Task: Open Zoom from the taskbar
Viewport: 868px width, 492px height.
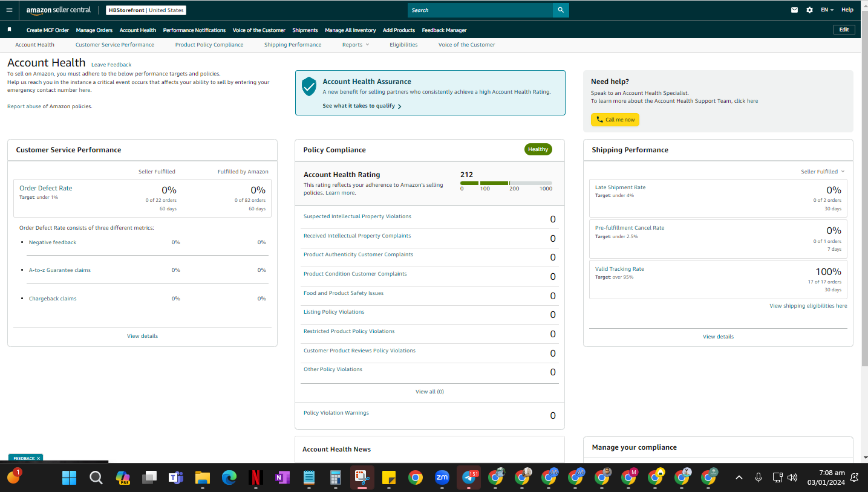Action: click(442, 477)
